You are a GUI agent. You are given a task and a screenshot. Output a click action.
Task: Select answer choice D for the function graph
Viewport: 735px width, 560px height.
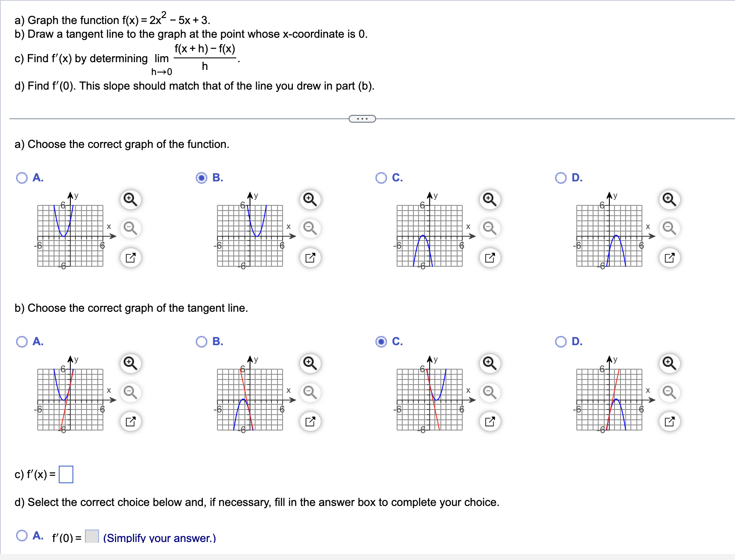pos(561,178)
